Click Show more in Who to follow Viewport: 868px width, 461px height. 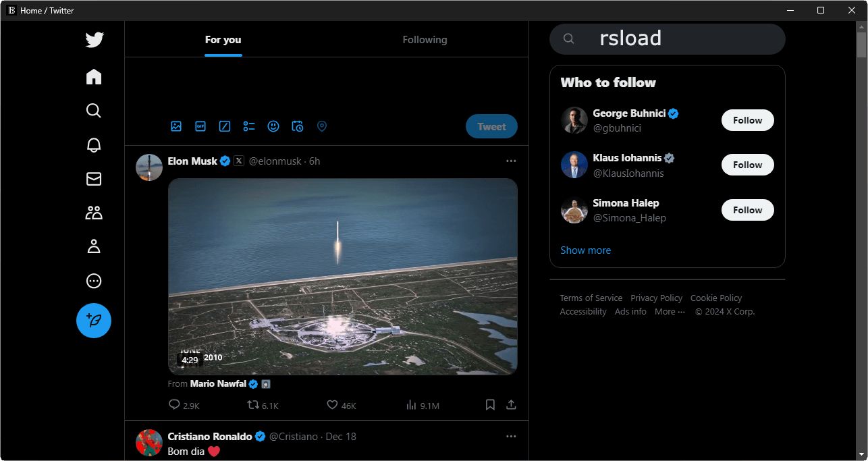point(586,250)
